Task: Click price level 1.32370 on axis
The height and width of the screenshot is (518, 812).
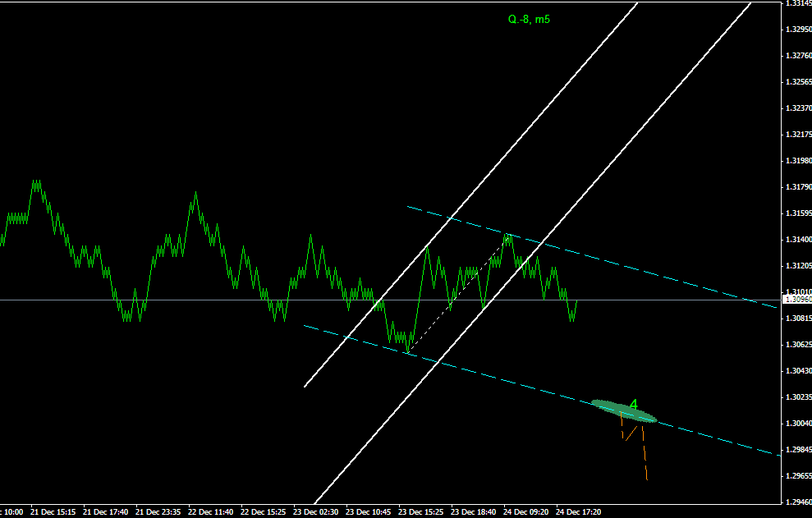Action: [799, 108]
